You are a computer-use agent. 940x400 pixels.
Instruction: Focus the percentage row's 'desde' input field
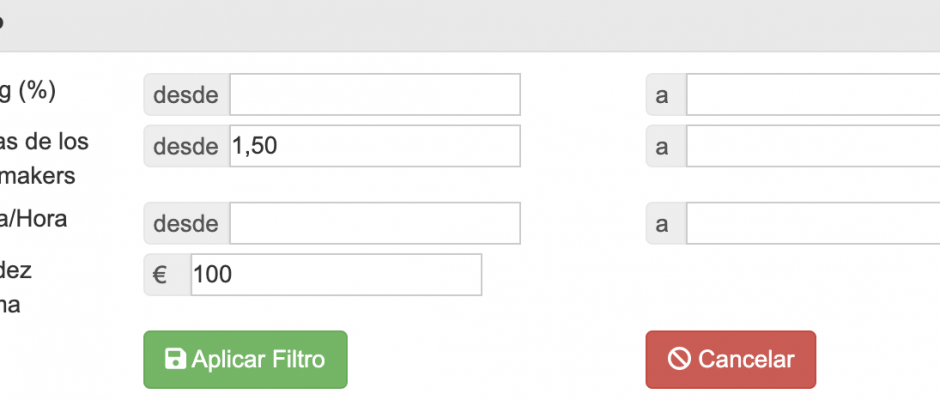pos(375,95)
